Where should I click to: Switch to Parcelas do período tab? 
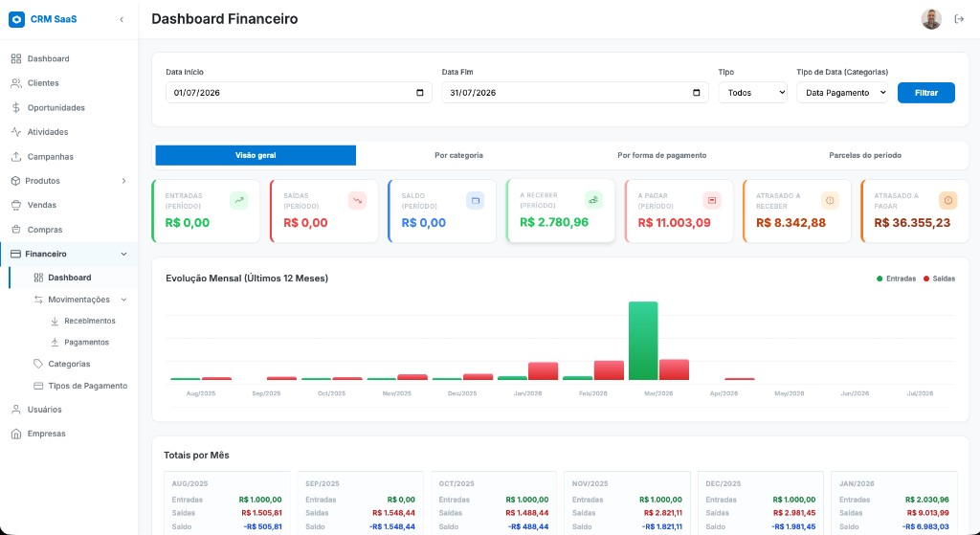pos(865,155)
